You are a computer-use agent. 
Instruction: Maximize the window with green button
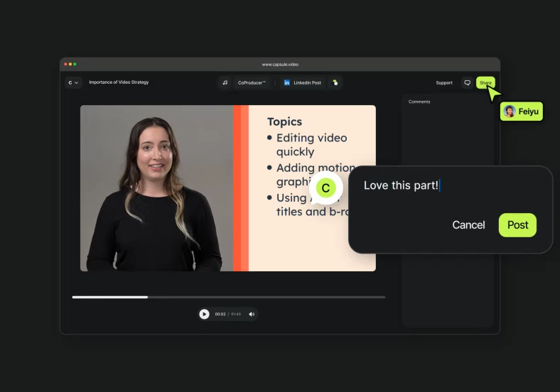coord(75,64)
